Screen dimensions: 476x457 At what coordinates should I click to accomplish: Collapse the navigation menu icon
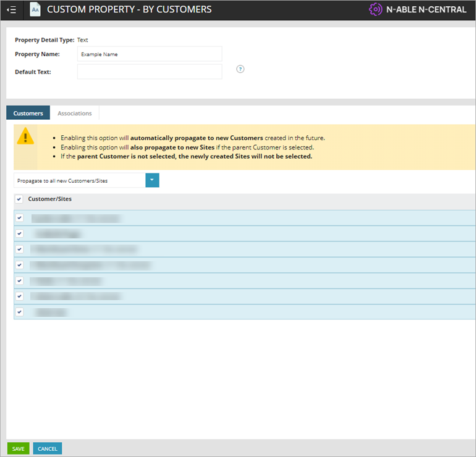[12, 10]
